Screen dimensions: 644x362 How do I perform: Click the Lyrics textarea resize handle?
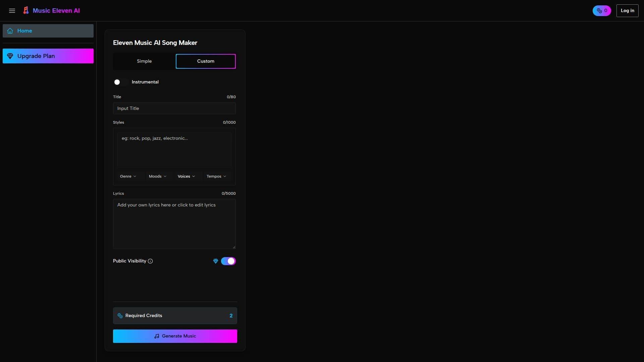234,247
